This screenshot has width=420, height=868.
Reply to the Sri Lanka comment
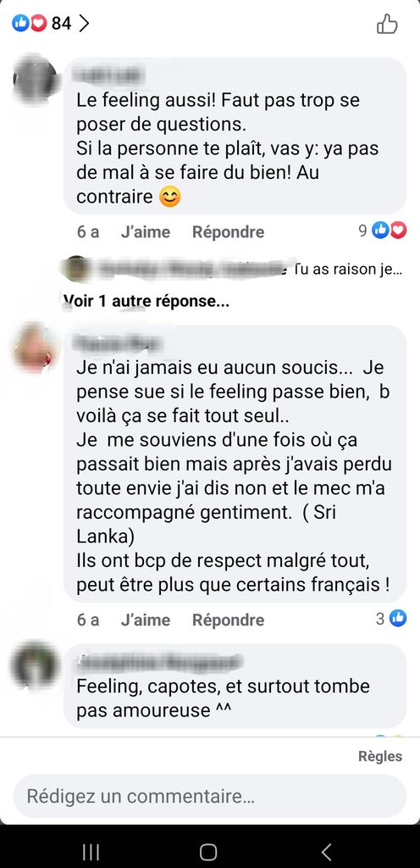(229, 620)
